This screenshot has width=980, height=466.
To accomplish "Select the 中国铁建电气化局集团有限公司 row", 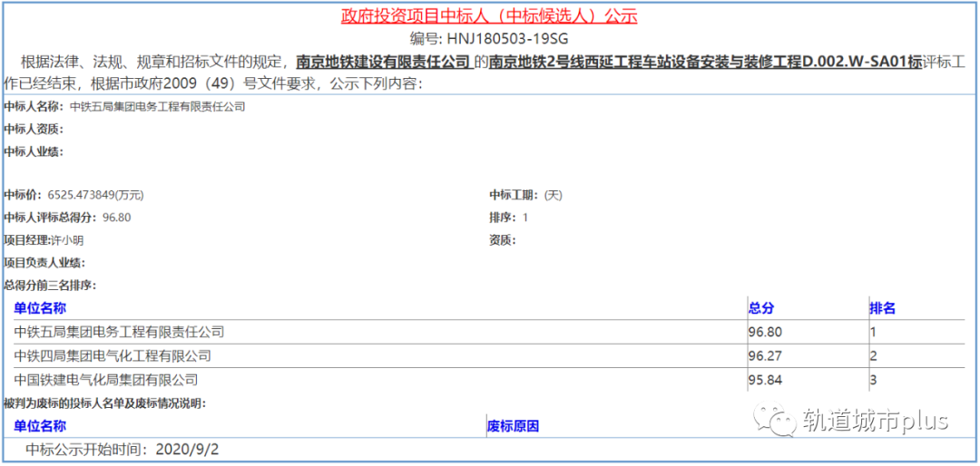I will coord(489,380).
